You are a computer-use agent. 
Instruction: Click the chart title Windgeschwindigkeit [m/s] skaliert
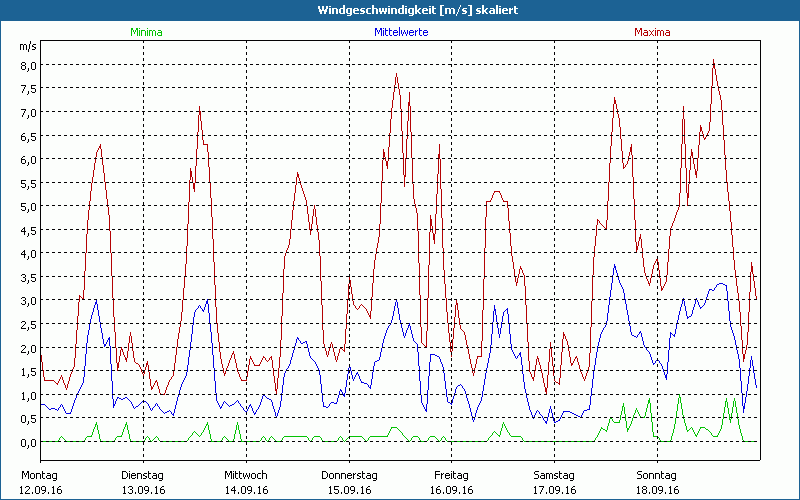[x=418, y=10]
